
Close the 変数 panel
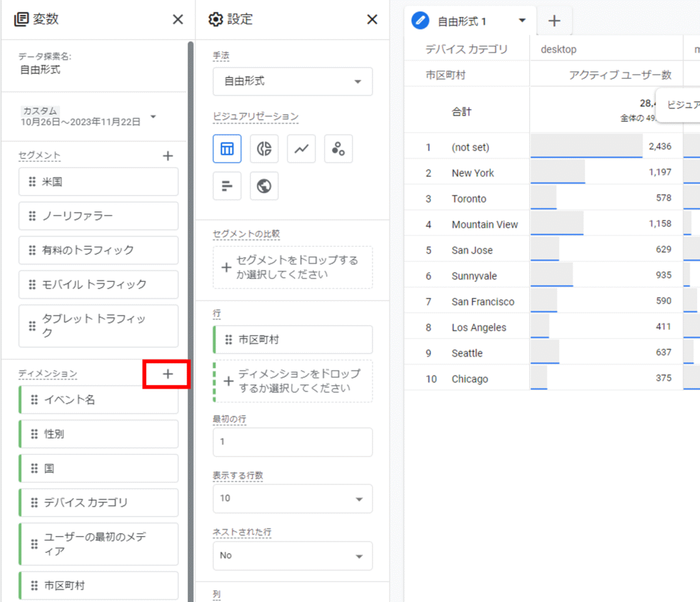pos(178,19)
